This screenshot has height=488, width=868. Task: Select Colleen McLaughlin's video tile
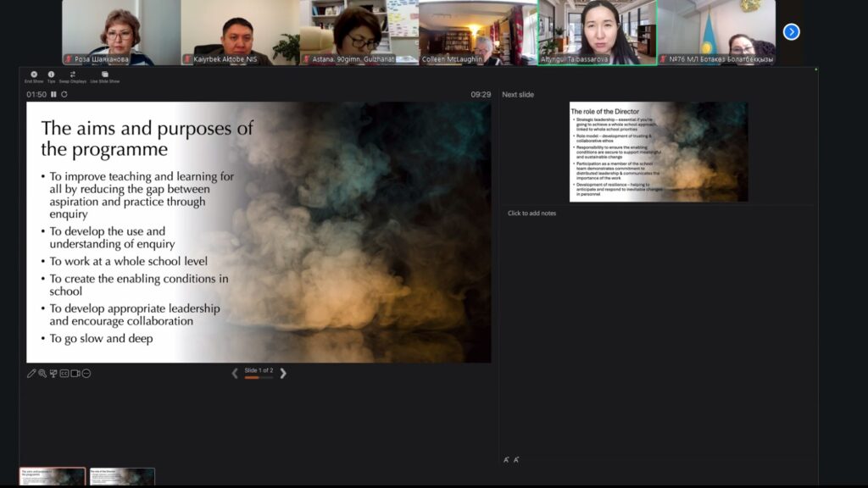477,32
